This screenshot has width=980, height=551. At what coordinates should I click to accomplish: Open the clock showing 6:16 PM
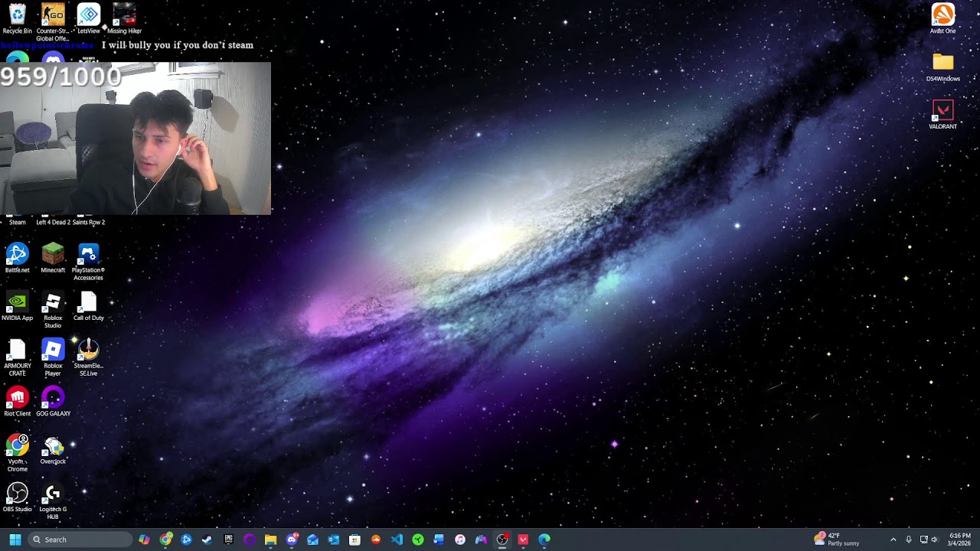tap(959, 540)
